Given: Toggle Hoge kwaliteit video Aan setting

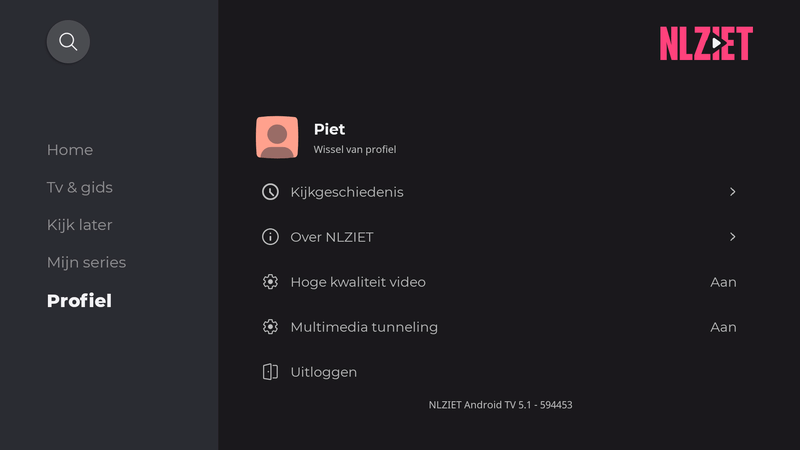Looking at the screenshot, I should tap(723, 282).
